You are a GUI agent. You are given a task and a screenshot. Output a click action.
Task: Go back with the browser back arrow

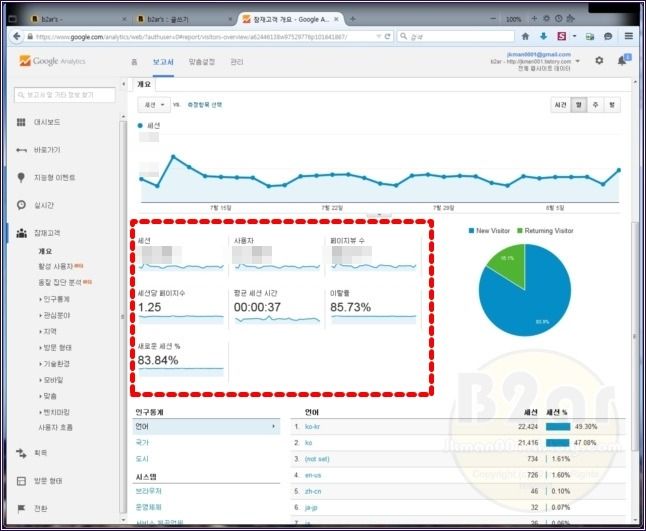click(x=16, y=36)
